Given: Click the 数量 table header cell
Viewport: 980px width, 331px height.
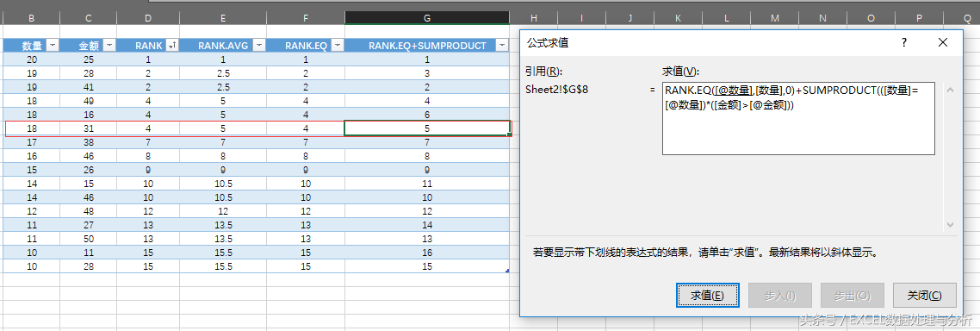Looking at the screenshot, I should [x=31, y=46].
